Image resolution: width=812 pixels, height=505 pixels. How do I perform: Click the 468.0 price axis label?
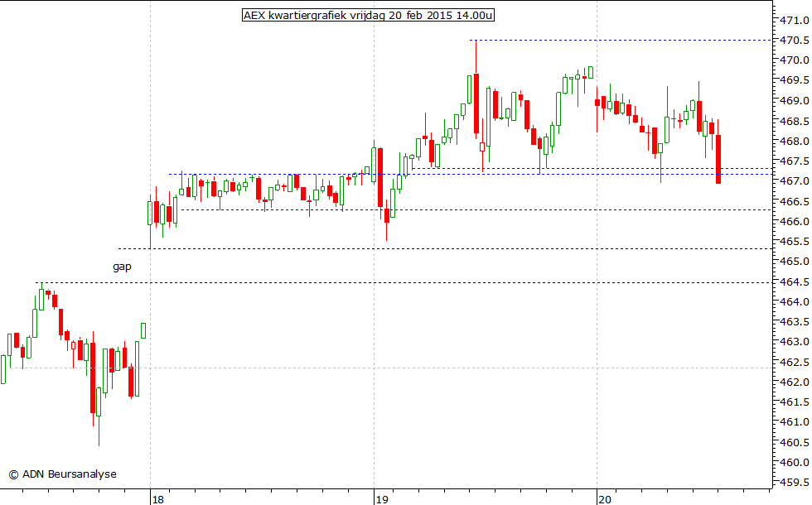pyautogui.click(x=795, y=141)
